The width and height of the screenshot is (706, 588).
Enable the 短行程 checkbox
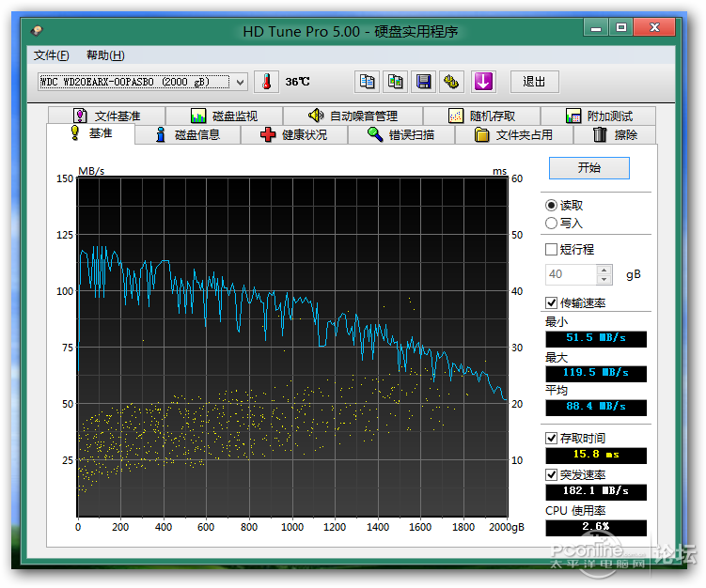[x=552, y=250]
